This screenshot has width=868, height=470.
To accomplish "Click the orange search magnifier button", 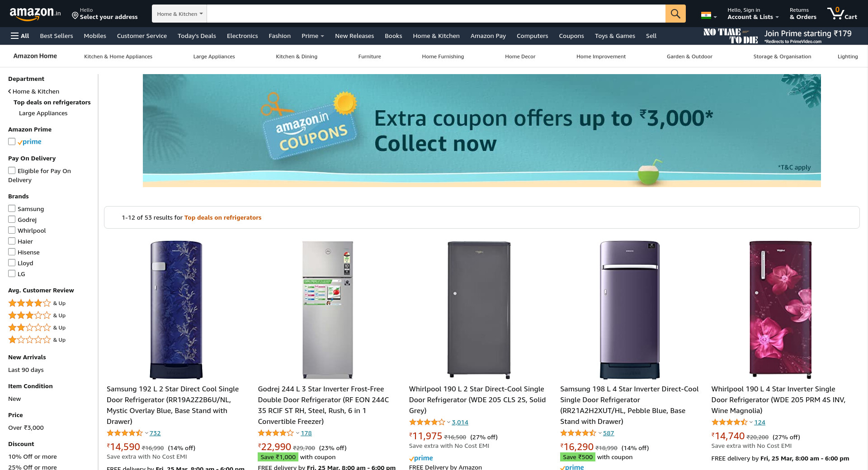I will coord(675,14).
